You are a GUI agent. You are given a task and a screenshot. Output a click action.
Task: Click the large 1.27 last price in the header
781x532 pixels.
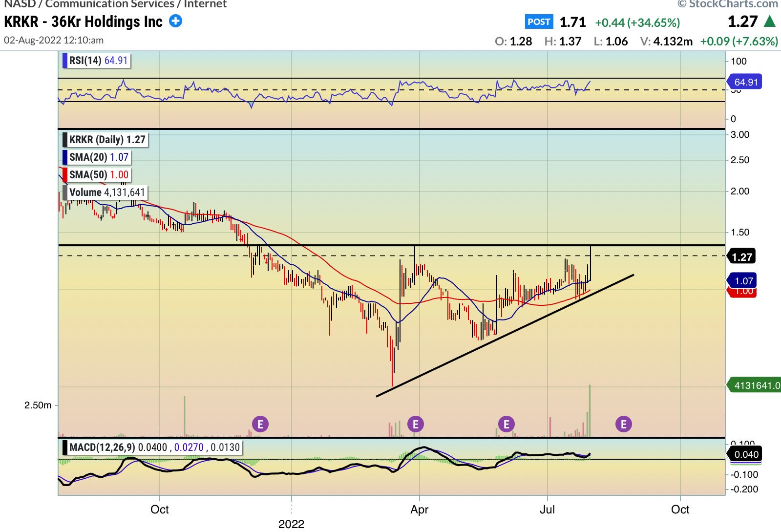742,21
